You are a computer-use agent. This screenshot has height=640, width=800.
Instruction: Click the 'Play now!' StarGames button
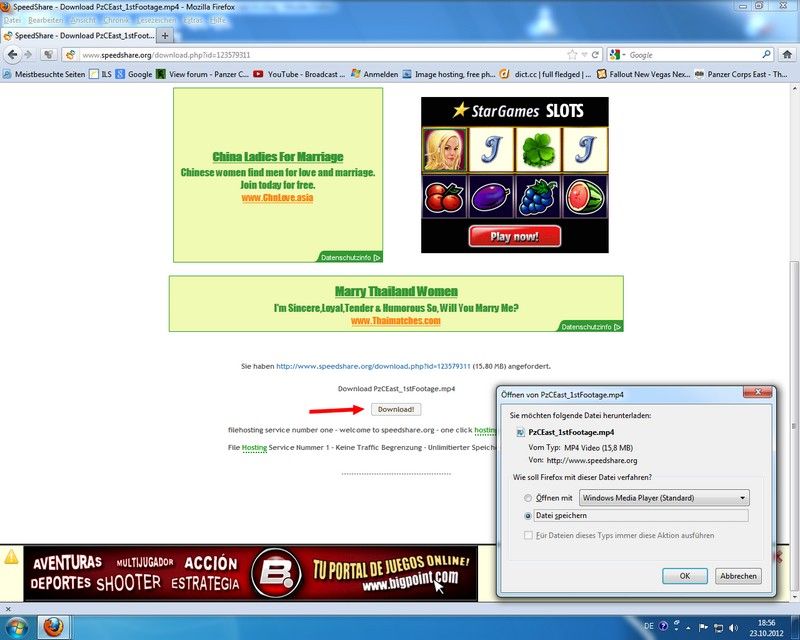click(x=515, y=236)
